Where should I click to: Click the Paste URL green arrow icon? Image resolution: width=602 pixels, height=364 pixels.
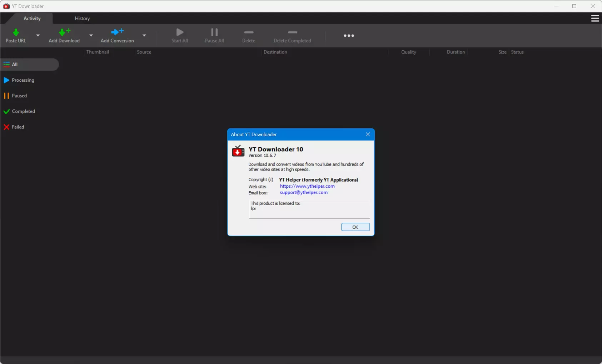(x=16, y=32)
